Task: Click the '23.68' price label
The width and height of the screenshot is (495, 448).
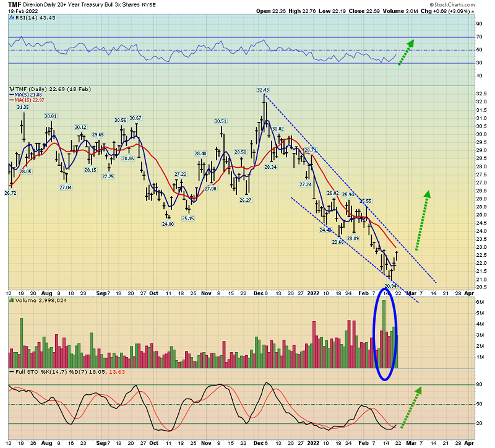Action: (x=338, y=242)
